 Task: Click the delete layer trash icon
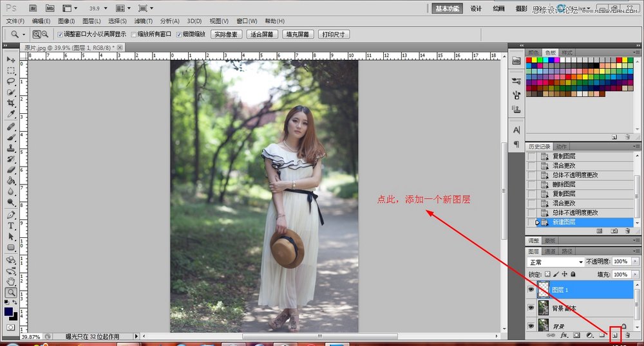tap(627, 335)
